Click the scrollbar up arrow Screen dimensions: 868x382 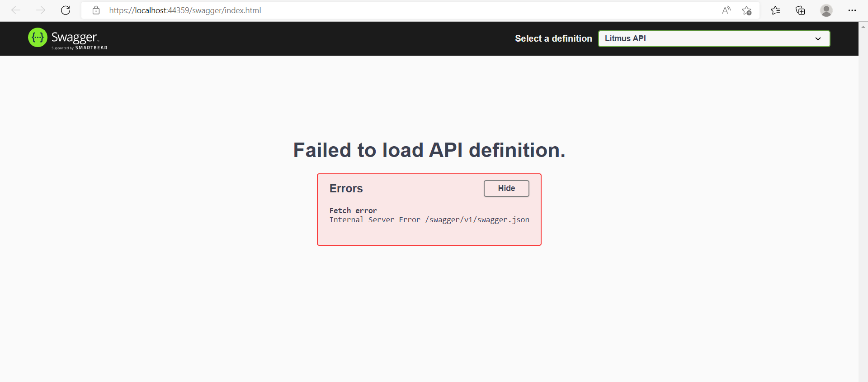863,27
